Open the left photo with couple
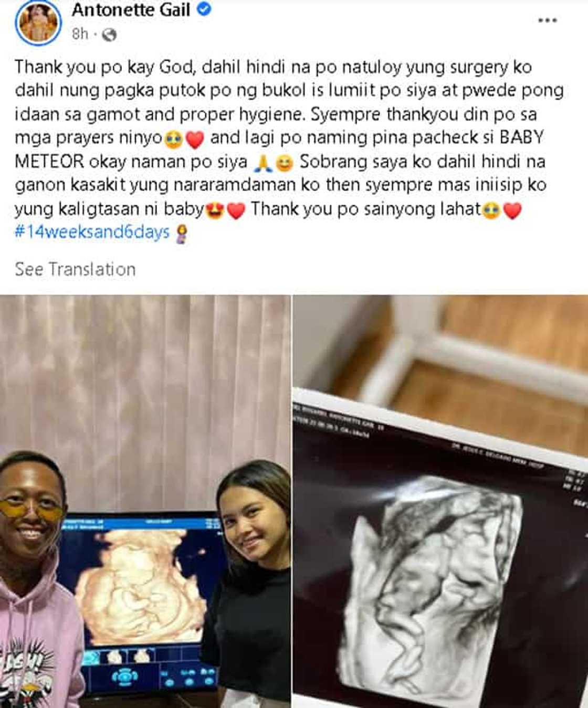The height and width of the screenshot is (708, 588). click(145, 501)
